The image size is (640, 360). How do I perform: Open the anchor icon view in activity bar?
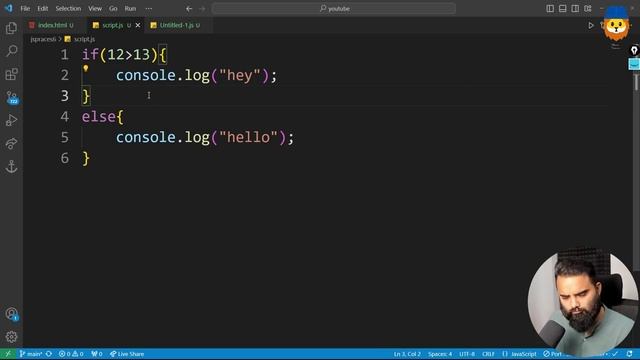(x=11, y=166)
